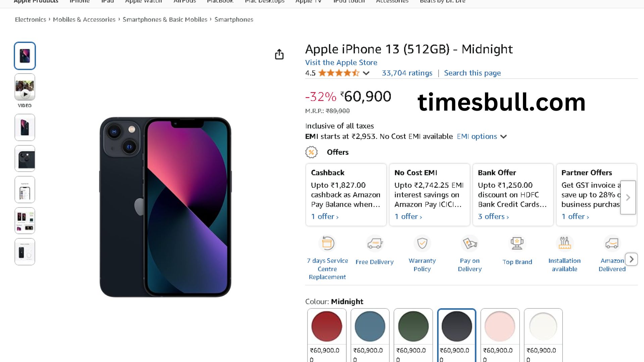Expand the star rating dropdown arrow
Screen dimensions: 644x362
tap(366, 73)
